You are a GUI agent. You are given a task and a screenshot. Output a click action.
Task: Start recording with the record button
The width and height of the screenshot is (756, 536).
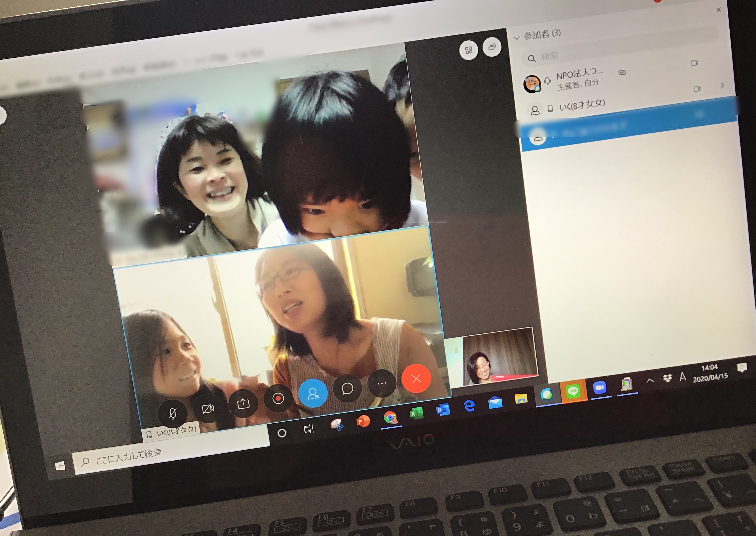coord(278,398)
